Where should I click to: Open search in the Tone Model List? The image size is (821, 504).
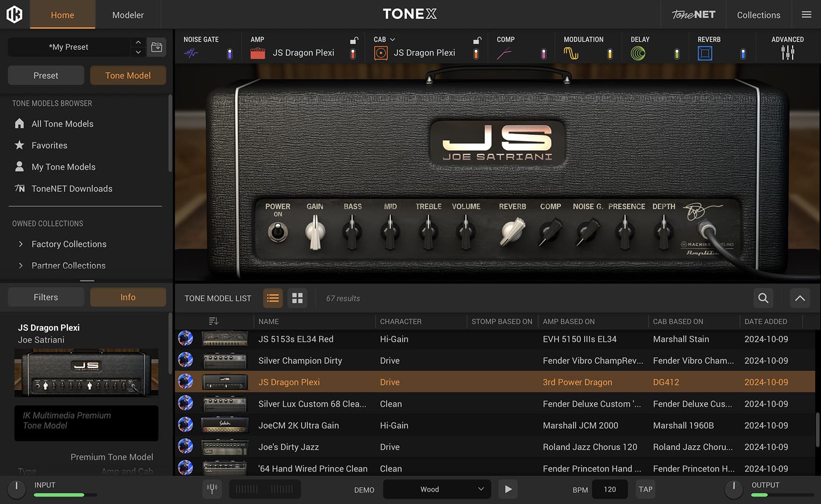pos(762,298)
